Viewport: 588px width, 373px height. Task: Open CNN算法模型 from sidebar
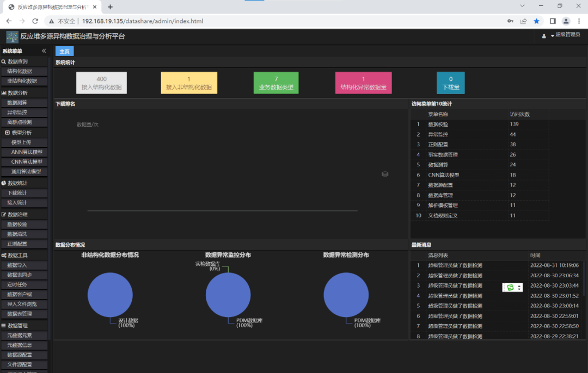click(27, 162)
